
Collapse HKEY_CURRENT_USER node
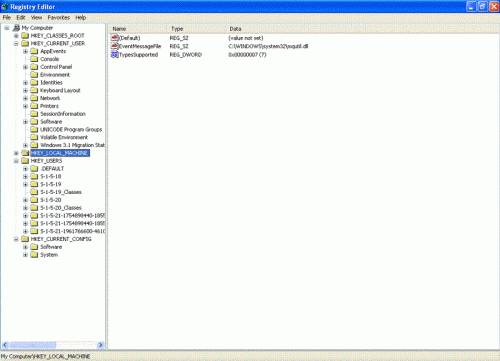(16, 44)
